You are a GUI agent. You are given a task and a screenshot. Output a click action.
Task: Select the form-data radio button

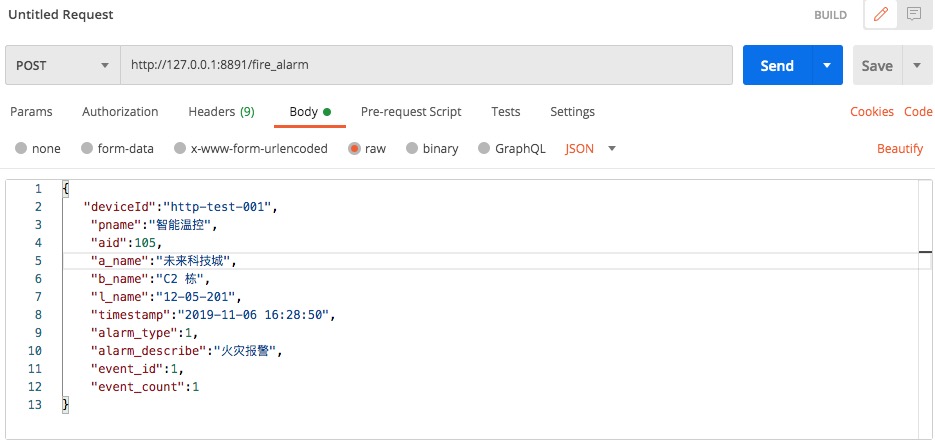(87, 149)
